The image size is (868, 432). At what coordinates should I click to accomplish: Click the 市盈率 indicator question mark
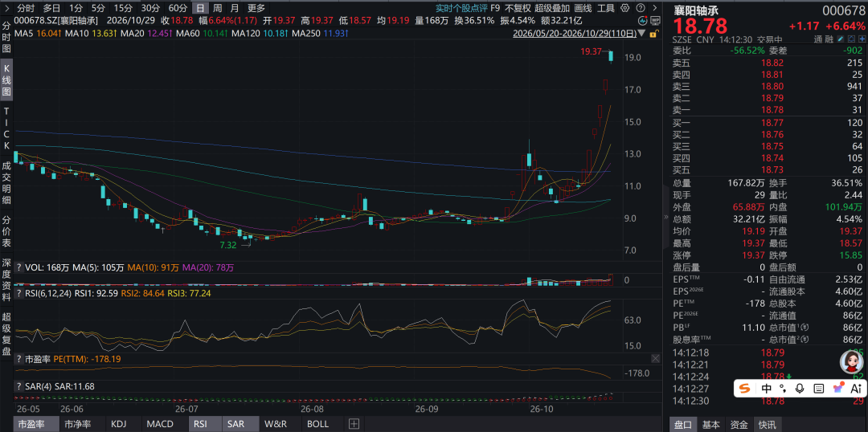[x=18, y=359]
